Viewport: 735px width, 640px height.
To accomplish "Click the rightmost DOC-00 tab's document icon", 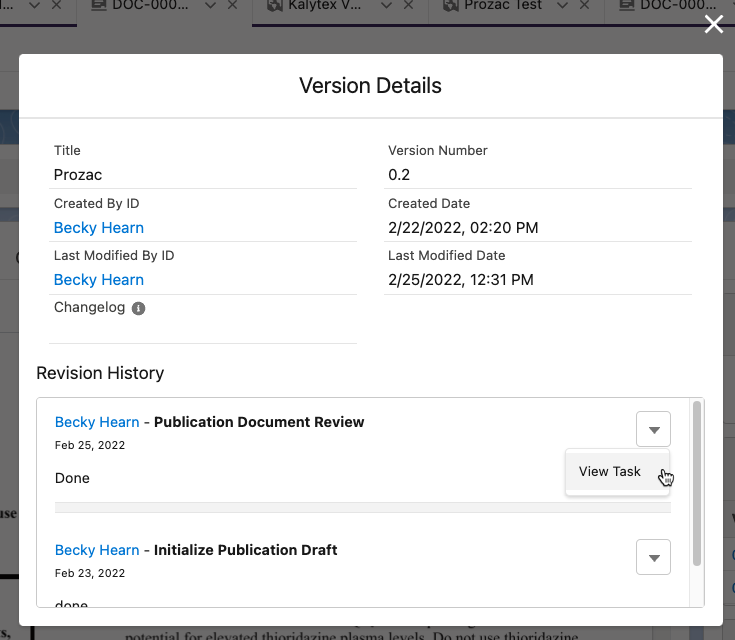I will point(627,6).
